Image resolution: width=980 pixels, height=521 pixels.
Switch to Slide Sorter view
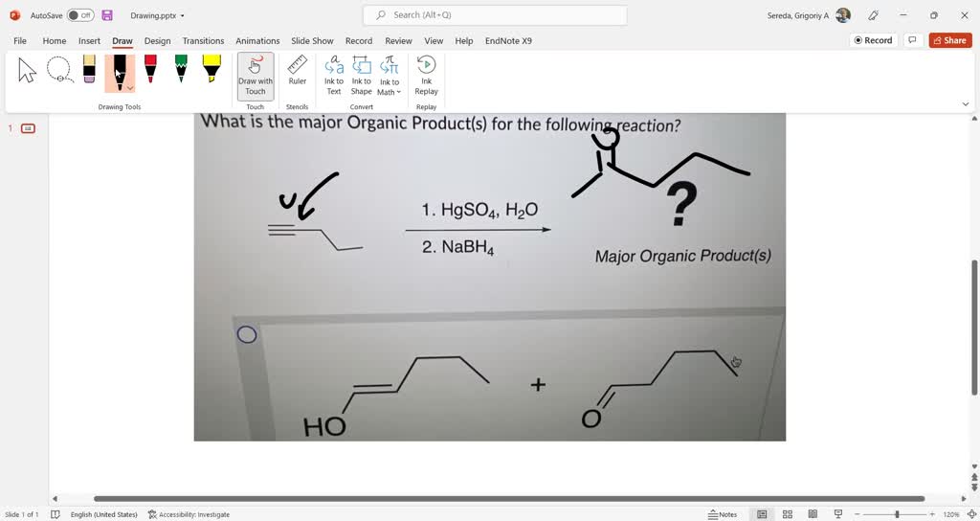point(788,514)
